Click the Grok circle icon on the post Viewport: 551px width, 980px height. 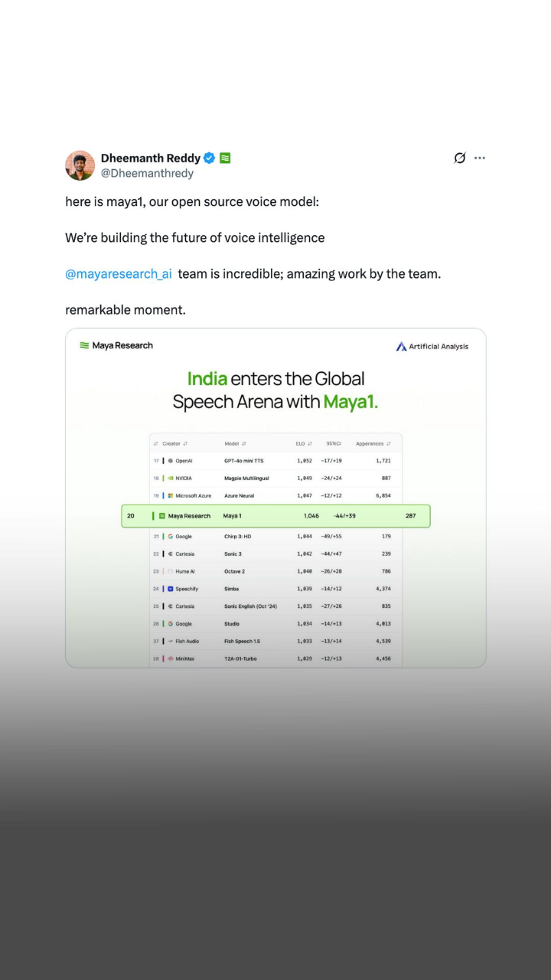(x=459, y=158)
